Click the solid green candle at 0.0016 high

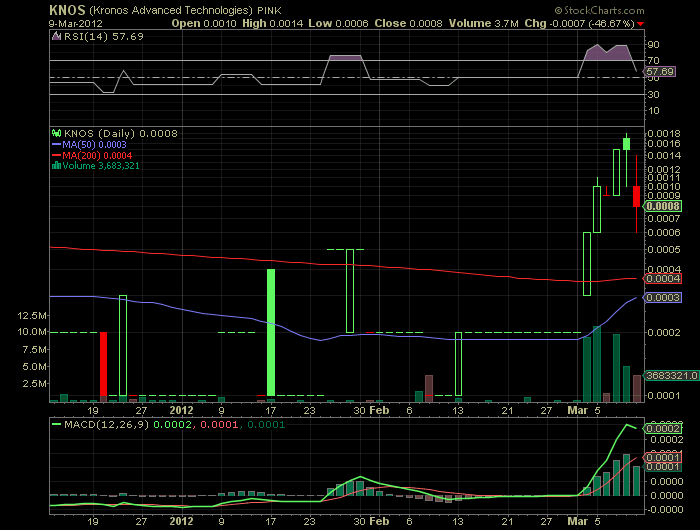[x=626, y=144]
